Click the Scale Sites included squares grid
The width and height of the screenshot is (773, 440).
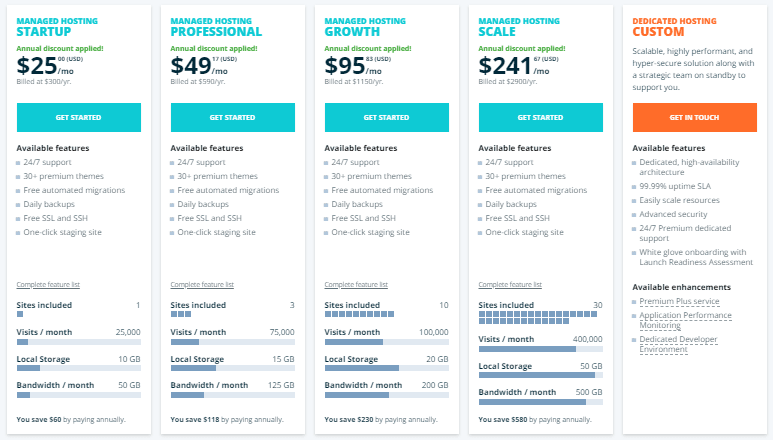pos(538,317)
